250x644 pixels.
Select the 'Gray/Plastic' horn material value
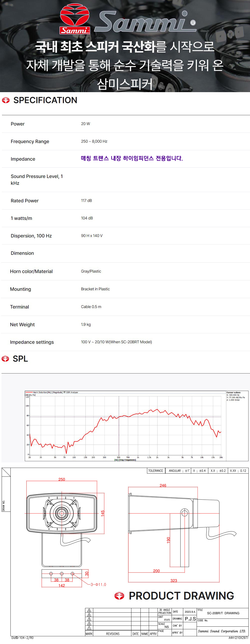click(x=91, y=271)
